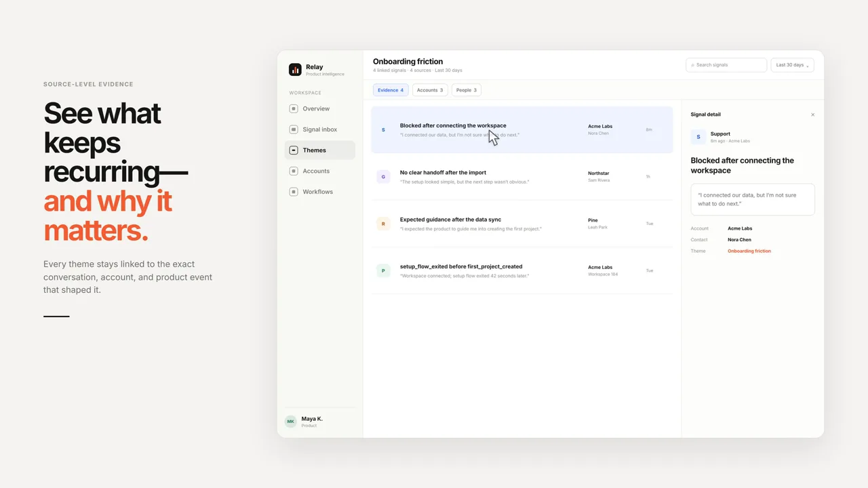The height and width of the screenshot is (488, 868).
Task: Click the Accounts sidebar icon
Action: coord(294,171)
